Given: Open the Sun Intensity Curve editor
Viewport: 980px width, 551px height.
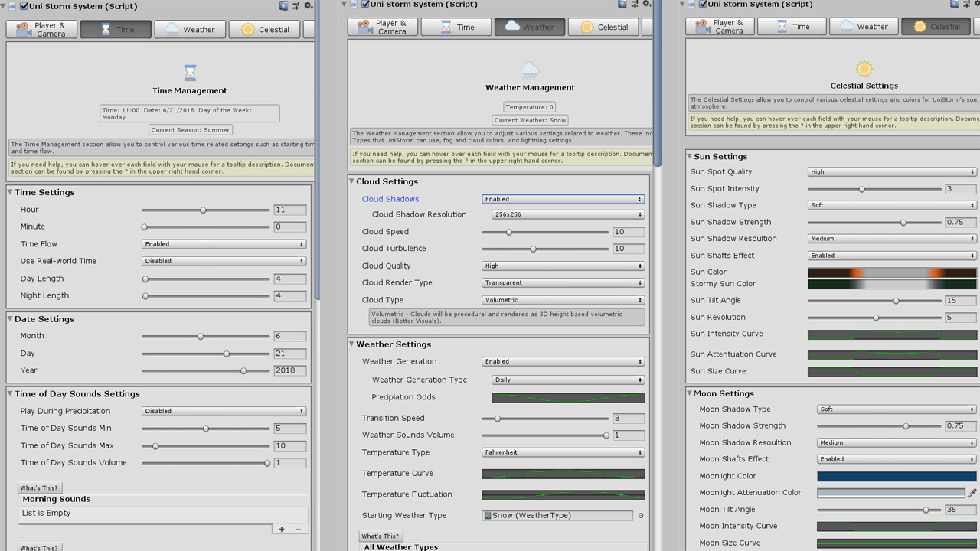Looking at the screenshot, I should click(893, 334).
